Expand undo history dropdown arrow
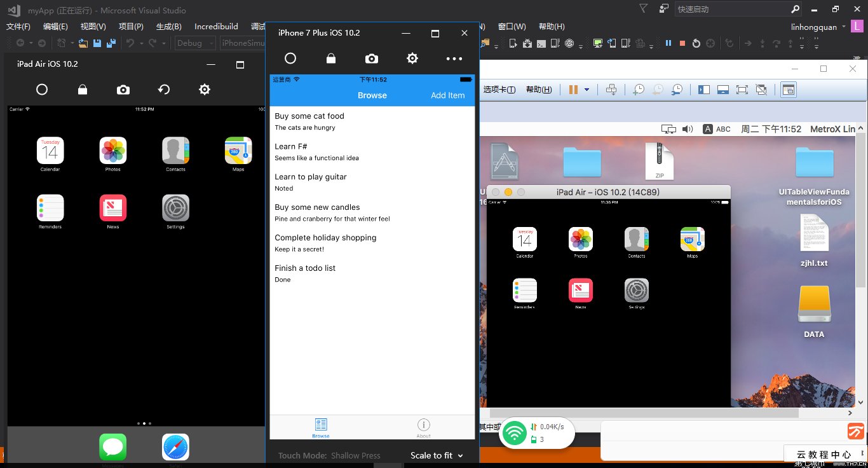The image size is (868, 468). (x=142, y=43)
